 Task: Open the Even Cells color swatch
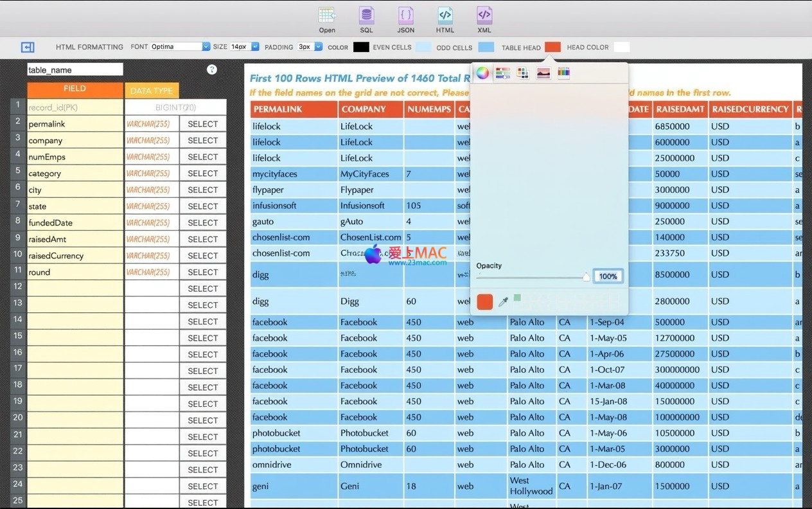[423, 47]
